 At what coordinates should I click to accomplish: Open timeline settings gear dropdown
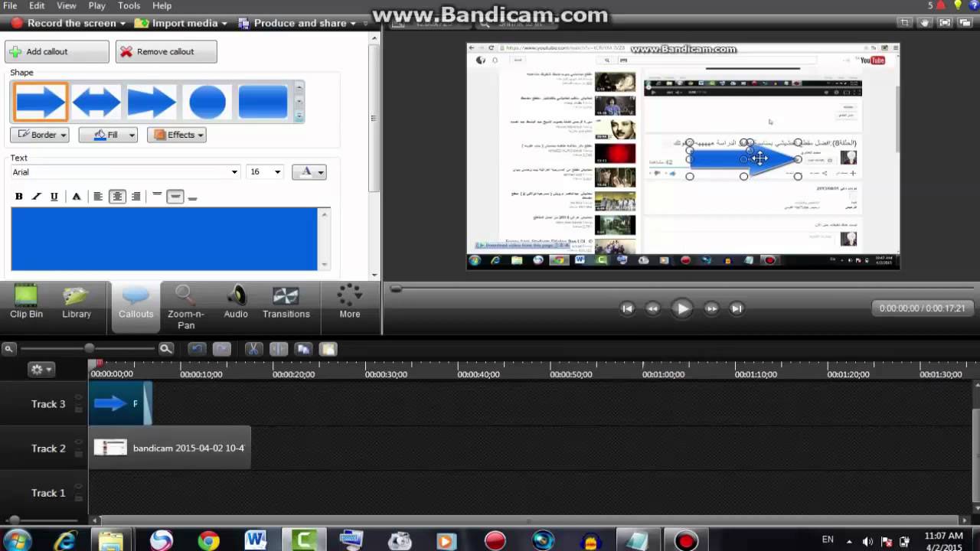click(41, 369)
